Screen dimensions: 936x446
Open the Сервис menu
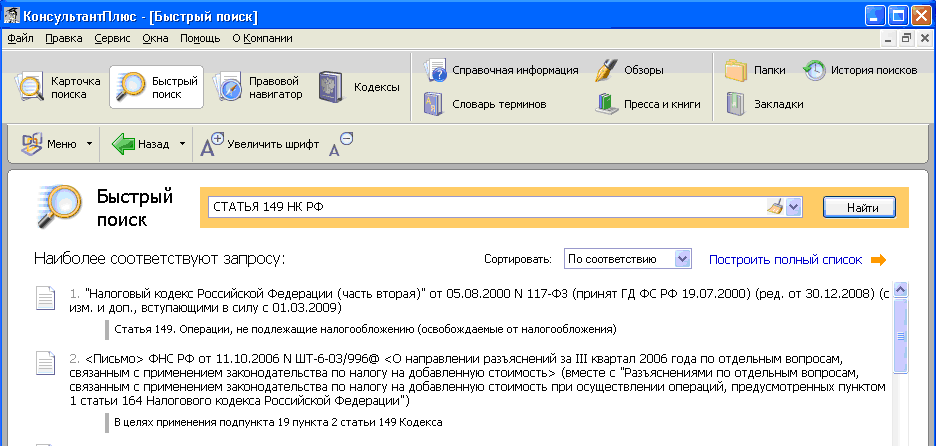pyautogui.click(x=112, y=39)
